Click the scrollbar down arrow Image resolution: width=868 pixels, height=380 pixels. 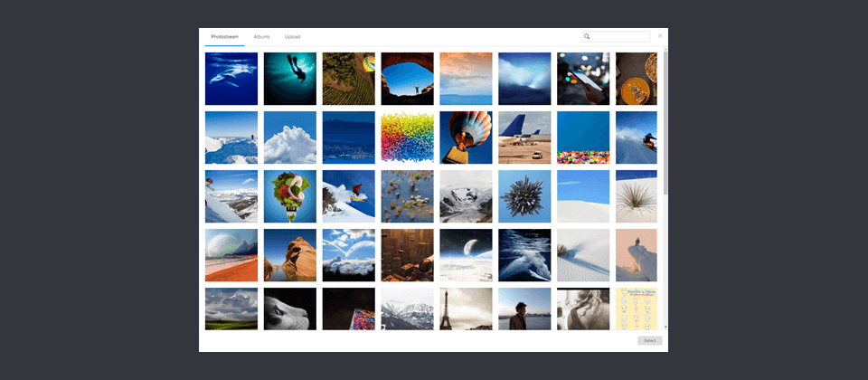click(665, 328)
